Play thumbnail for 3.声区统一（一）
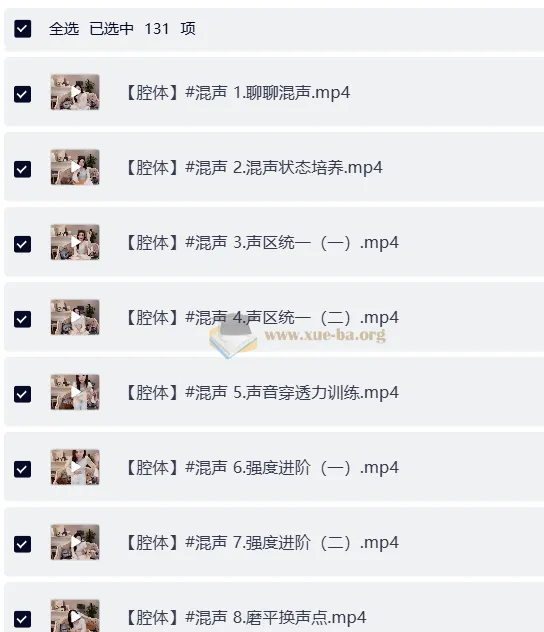The width and height of the screenshot is (544, 632). pos(75,242)
